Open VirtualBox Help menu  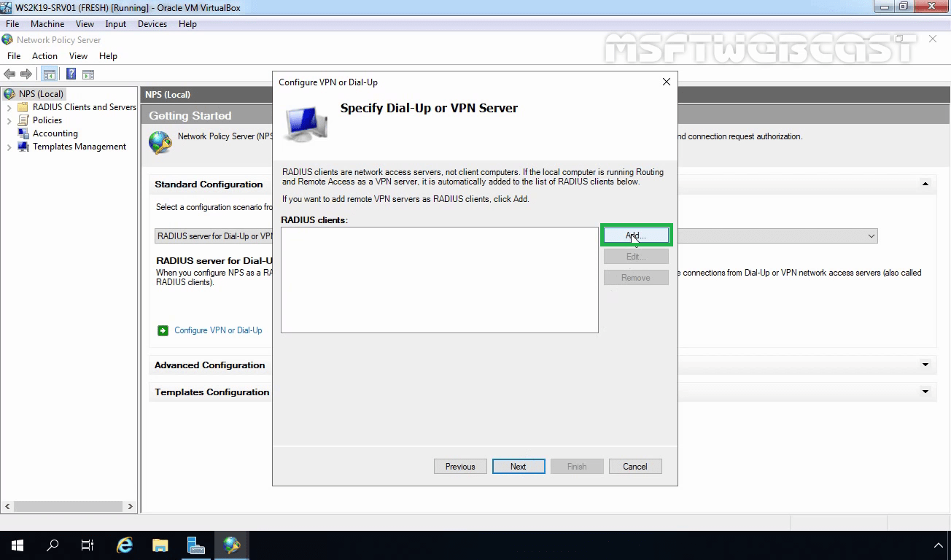coord(187,24)
